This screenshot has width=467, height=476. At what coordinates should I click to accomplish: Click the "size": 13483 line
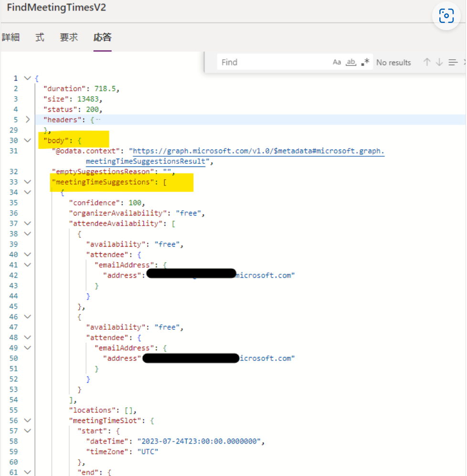point(73,99)
